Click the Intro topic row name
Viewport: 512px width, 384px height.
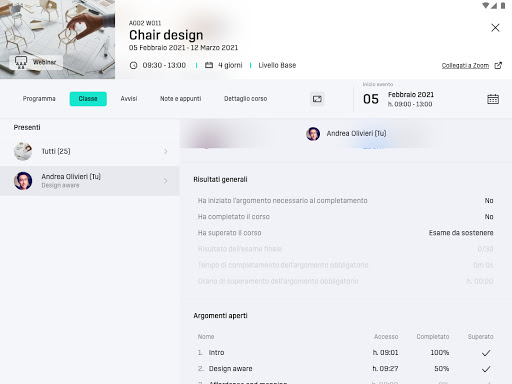tap(216, 352)
